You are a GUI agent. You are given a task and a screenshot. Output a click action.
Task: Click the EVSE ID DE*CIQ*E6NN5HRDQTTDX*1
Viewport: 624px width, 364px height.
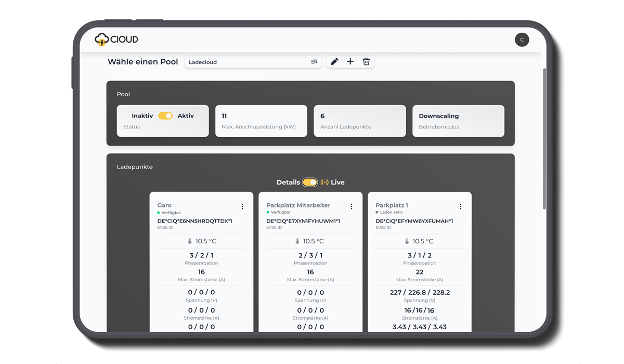[x=194, y=221]
